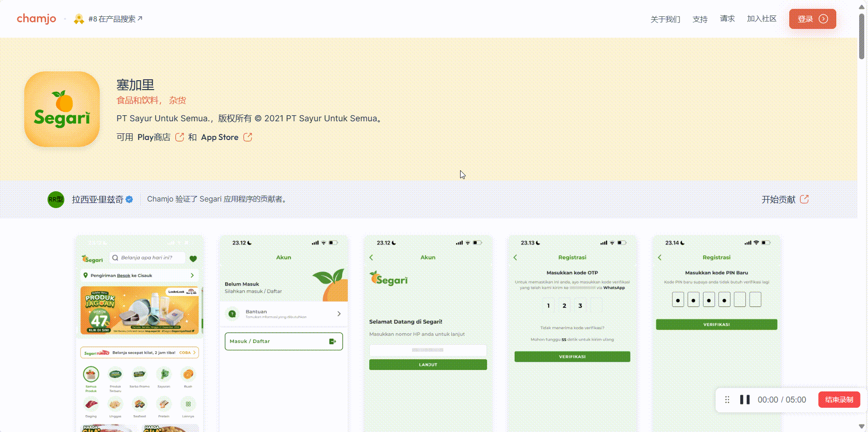
Task: Open the 关于我们 menu item
Action: (665, 19)
